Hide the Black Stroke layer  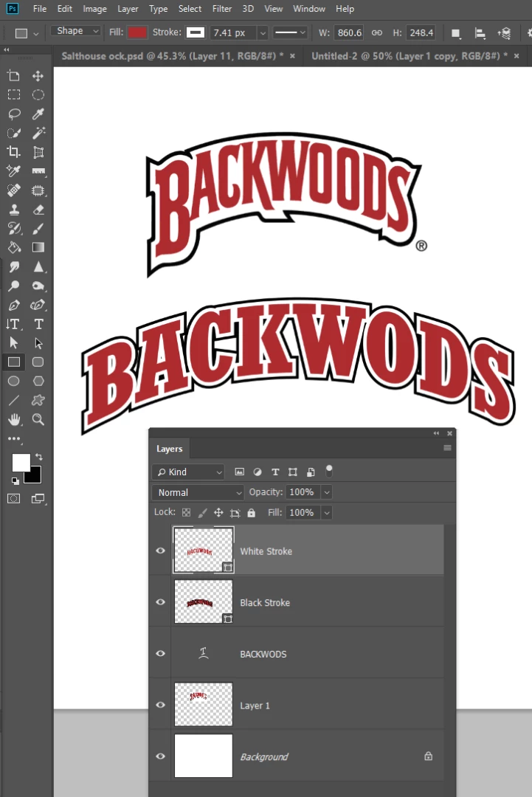[x=161, y=602]
